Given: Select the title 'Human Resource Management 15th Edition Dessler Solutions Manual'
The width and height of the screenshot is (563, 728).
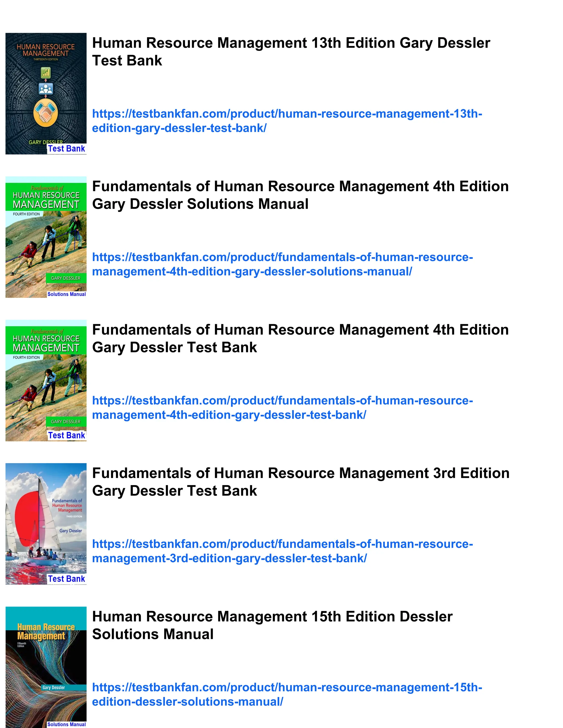Looking at the screenshot, I should click(272, 625).
